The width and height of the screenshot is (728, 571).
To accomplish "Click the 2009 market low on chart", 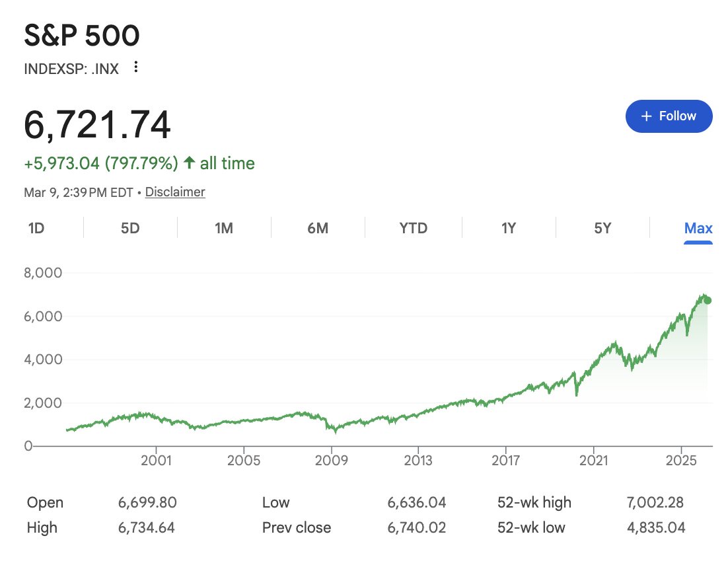I will [x=335, y=431].
